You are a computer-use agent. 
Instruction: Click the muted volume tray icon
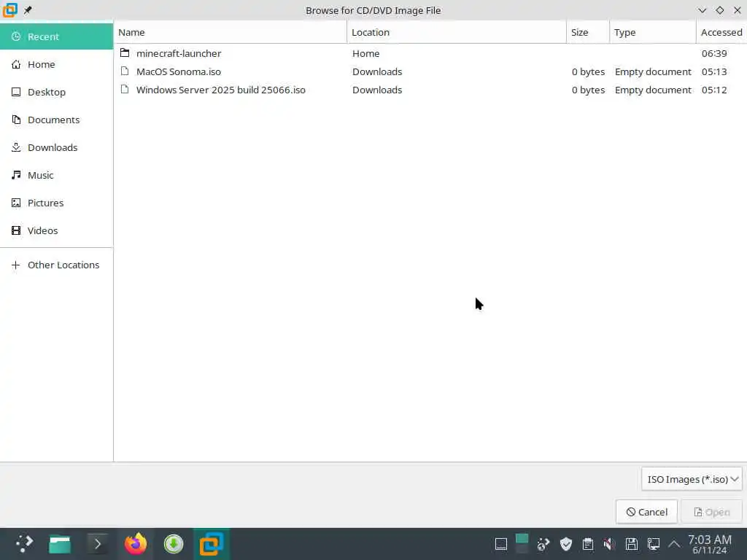click(x=609, y=544)
